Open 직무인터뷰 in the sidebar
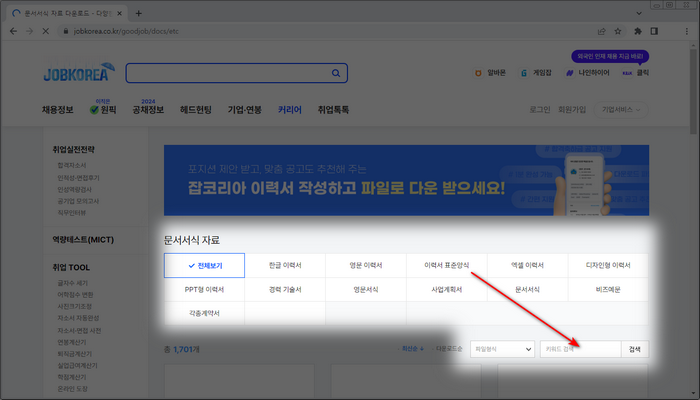 pos(71,212)
